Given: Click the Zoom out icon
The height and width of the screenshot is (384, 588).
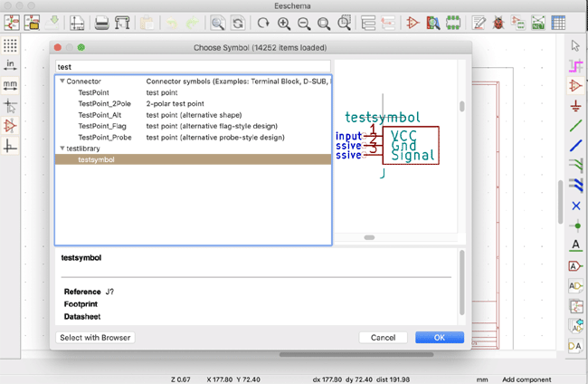Looking at the screenshot, I should tap(304, 23).
